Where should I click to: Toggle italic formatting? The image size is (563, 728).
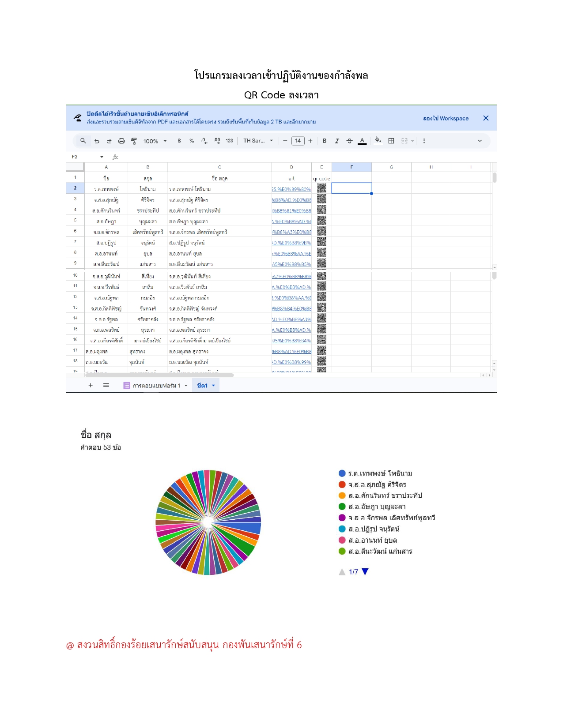pyautogui.click(x=337, y=141)
